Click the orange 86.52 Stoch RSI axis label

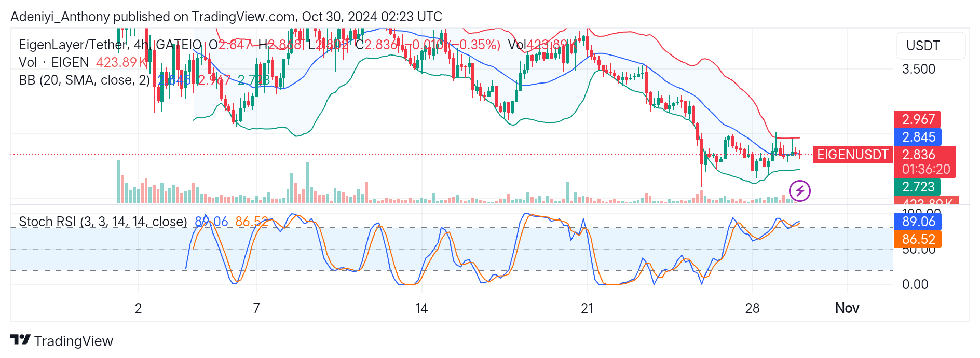(x=917, y=239)
